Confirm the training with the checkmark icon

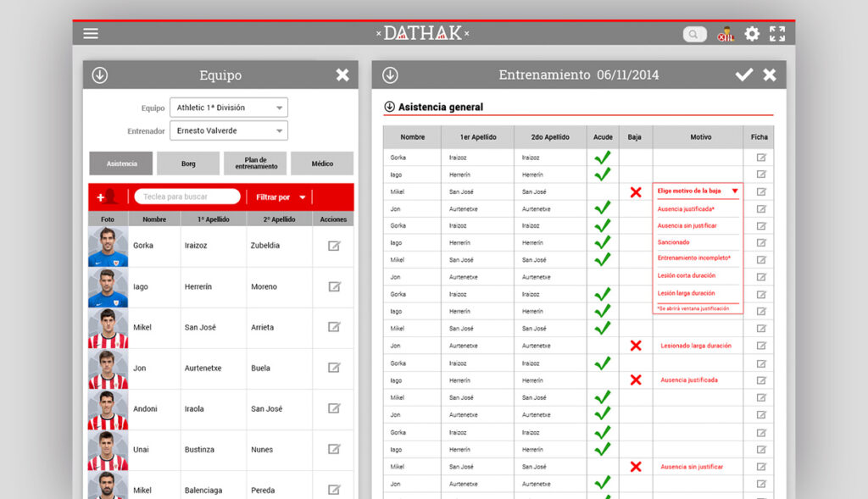point(743,75)
